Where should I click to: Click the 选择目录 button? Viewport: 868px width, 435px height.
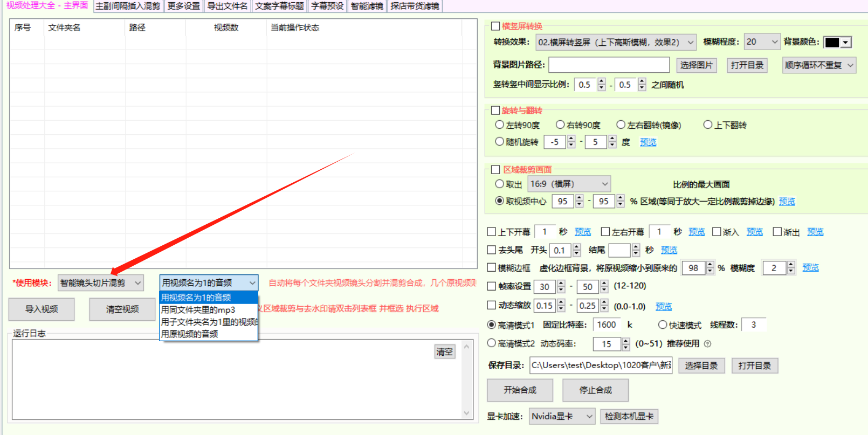pos(701,365)
